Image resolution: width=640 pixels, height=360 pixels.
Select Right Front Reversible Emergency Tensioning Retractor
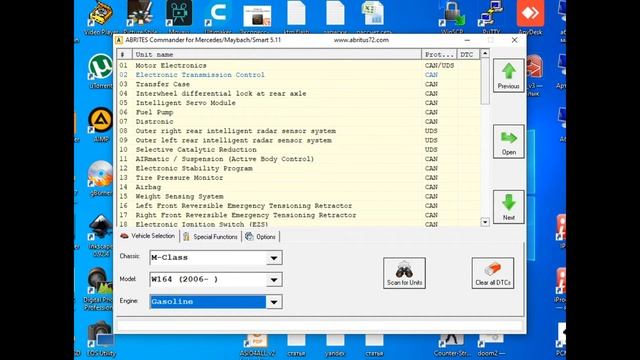click(299, 215)
